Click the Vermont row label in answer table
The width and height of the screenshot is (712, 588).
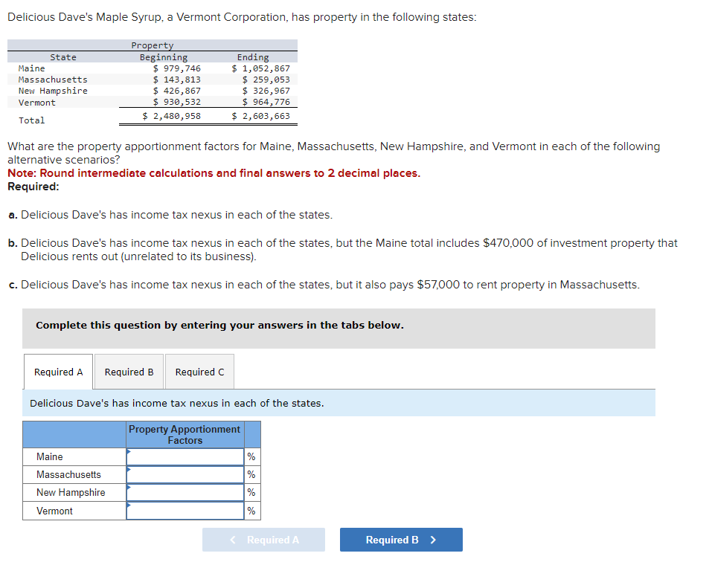pyautogui.click(x=54, y=511)
